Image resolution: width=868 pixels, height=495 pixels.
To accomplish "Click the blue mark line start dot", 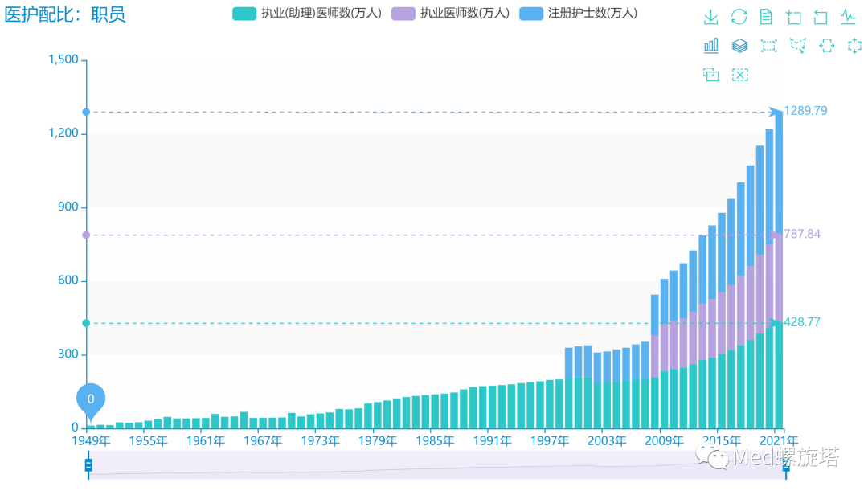I will click(86, 112).
